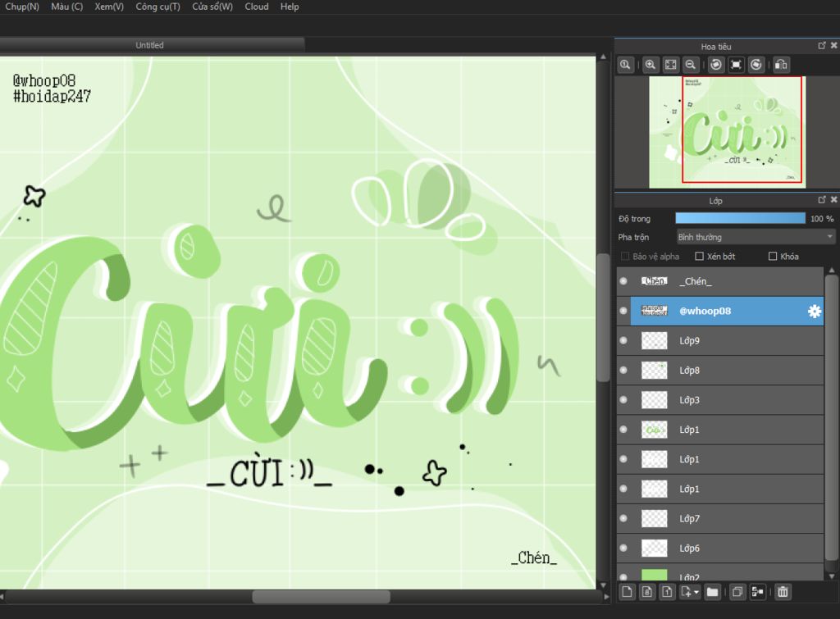Viewport: 840px width, 619px height.
Task: Open the Help menu
Action: (290, 7)
